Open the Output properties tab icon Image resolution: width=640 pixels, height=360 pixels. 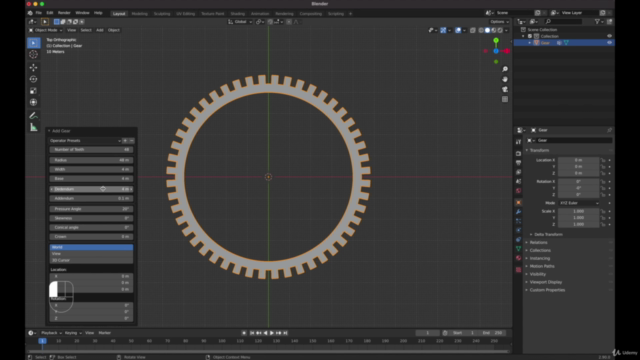click(518, 163)
